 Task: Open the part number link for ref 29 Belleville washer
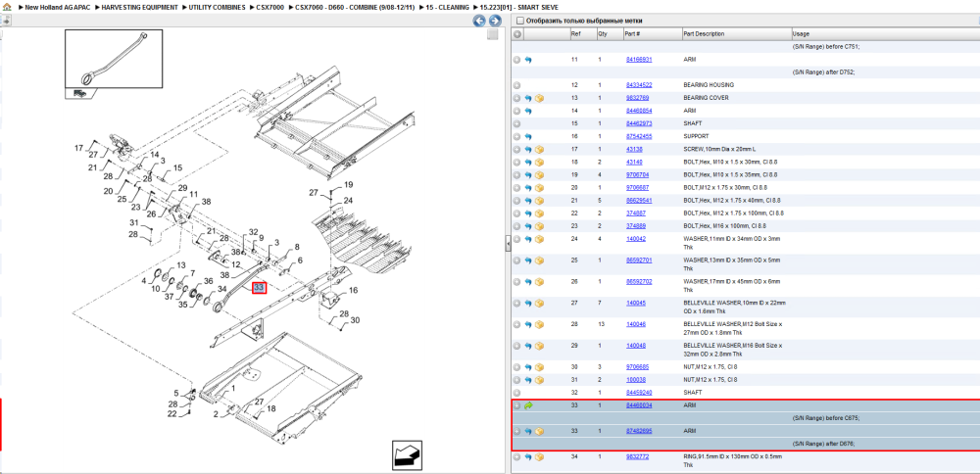coord(636,346)
